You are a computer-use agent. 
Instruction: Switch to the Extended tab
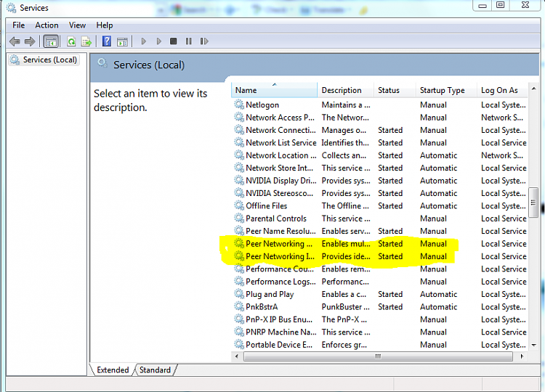113,370
